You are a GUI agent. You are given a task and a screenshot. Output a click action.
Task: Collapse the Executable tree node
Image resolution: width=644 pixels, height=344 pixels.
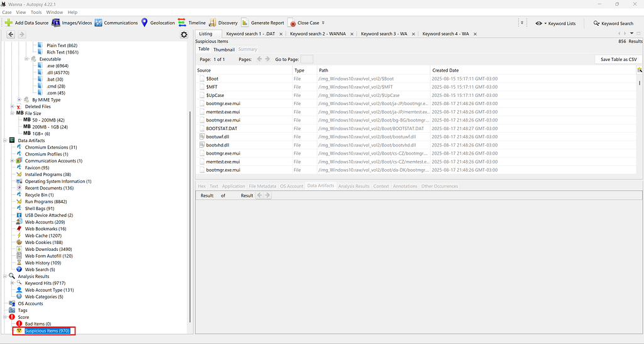click(x=26, y=58)
